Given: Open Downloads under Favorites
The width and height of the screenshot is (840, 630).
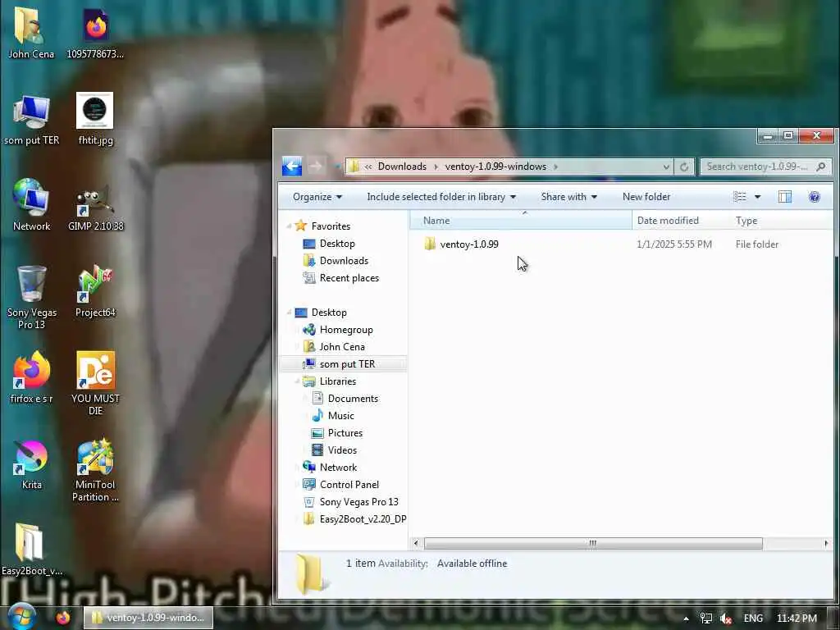Looking at the screenshot, I should click(x=344, y=261).
